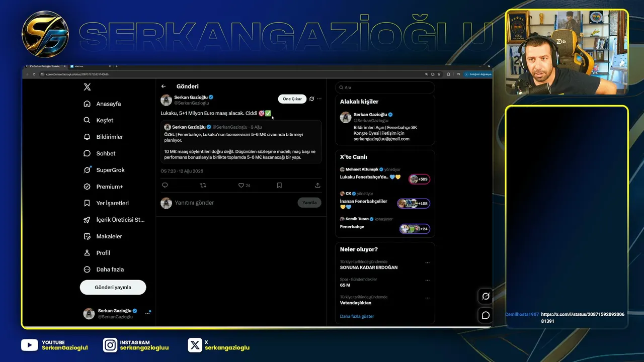Go to Anasayfa in the sidebar
Viewport: 644px width, 362px height.
pyautogui.click(x=102, y=104)
